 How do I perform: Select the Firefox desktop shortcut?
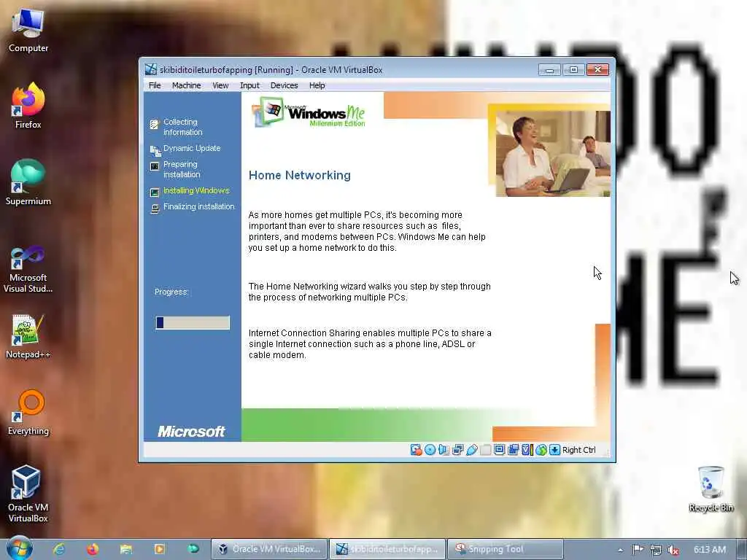click(28, 106)
